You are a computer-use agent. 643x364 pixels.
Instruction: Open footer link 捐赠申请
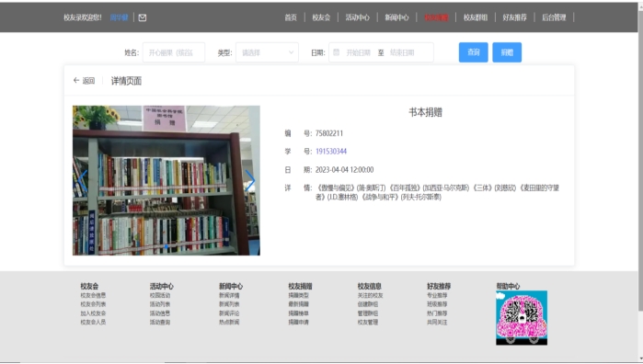[299, 323]
